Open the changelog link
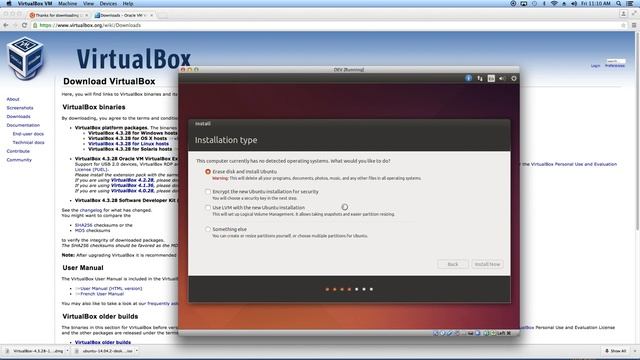This screenshot has height=360, width=640. [91, 210]
